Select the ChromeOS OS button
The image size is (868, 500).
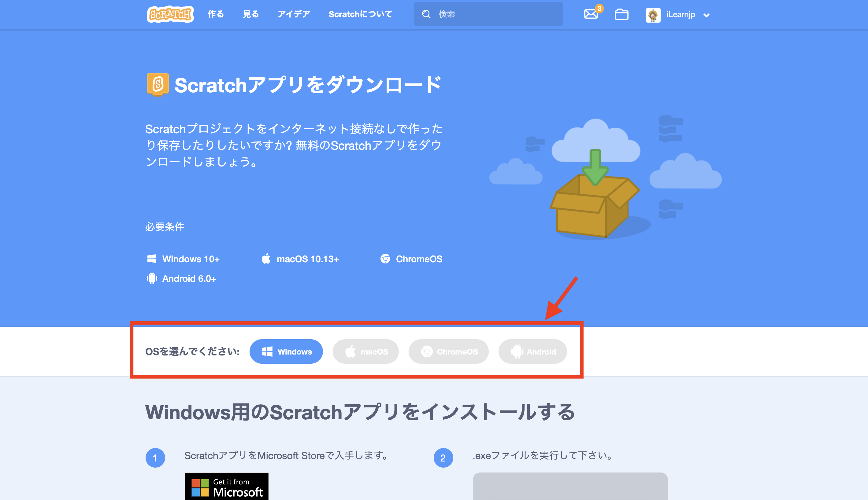click(448, 351)
